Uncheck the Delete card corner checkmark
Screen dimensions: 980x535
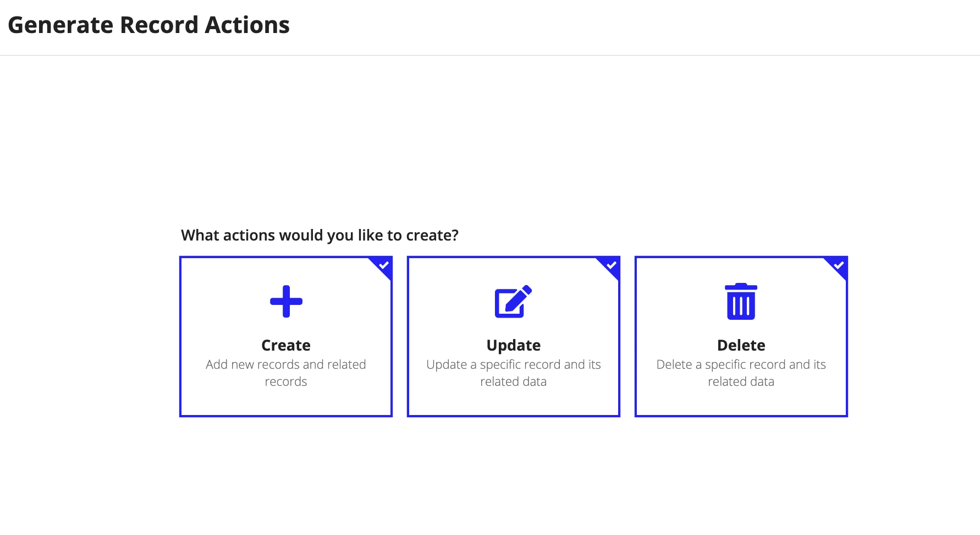click(839, 265)
